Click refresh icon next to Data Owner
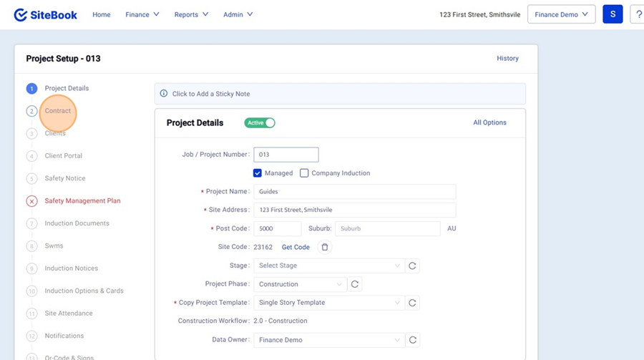The image size is (644, 360). click(x=412, y=340)
